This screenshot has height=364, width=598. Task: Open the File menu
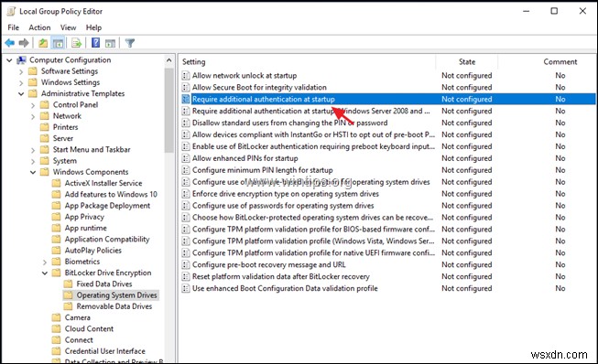13,27
